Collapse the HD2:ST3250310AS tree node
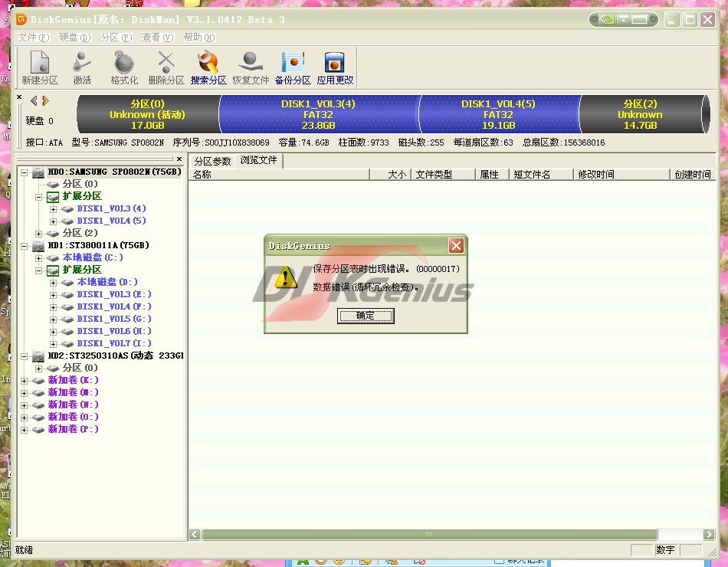728x567 pixels. tap(25, 356)
